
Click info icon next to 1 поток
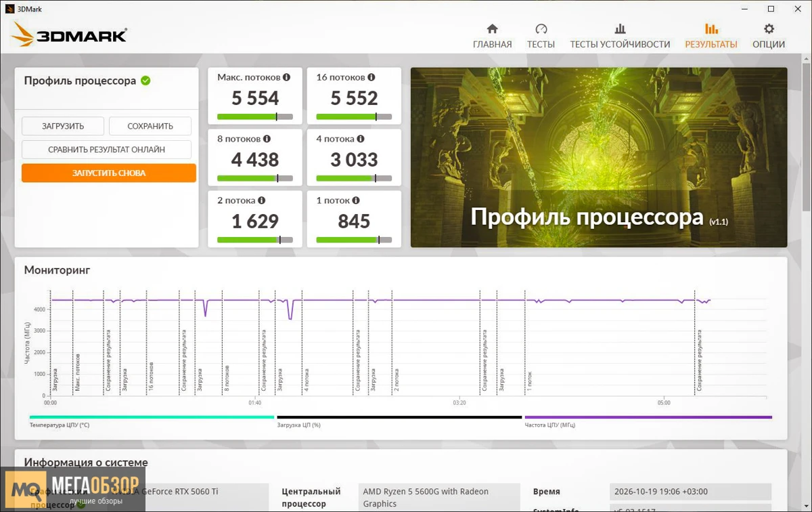[356, 200]
